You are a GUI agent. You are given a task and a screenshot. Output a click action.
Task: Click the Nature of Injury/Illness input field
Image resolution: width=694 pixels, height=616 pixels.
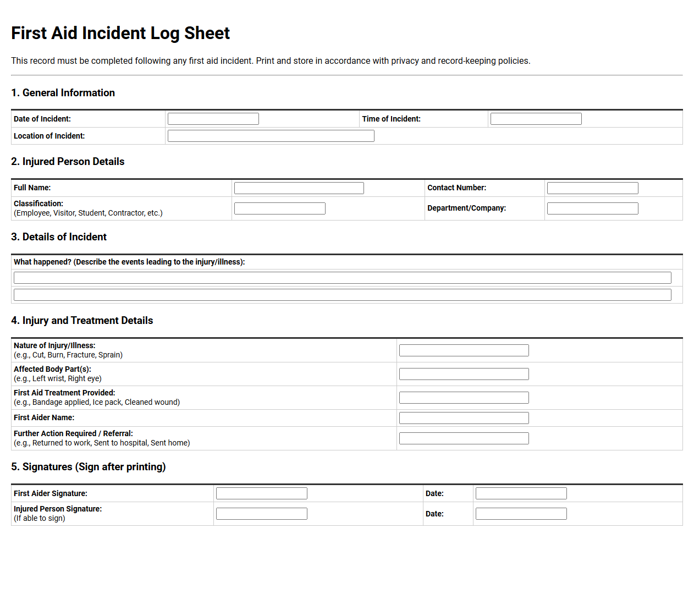click(x=464, y=350)
